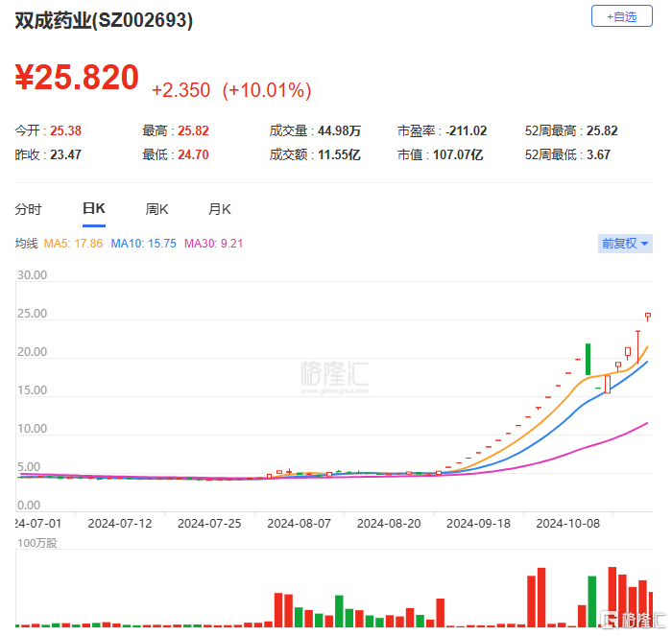Click the 双成药业(SZ002693) stock title

(104, 21)
